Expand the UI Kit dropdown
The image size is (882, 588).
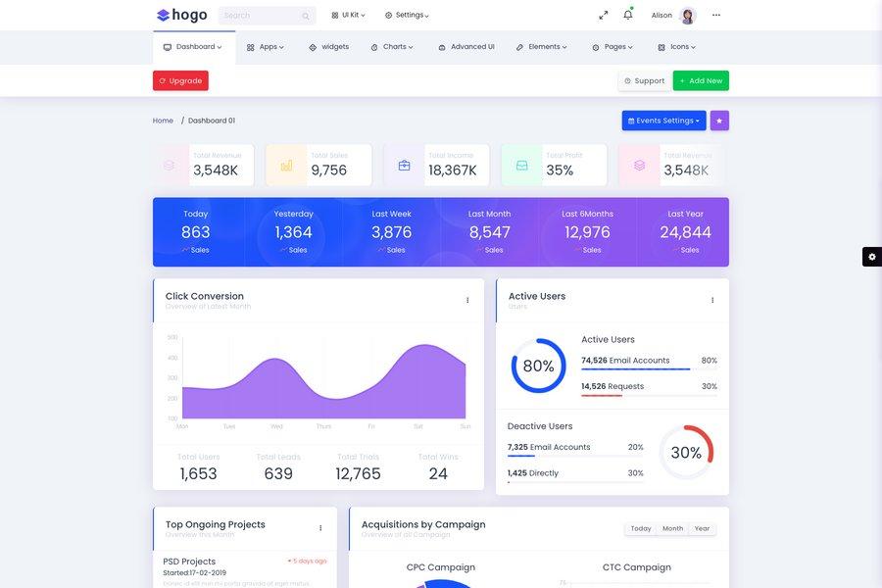pyautogui.click(x=347, y=13)
